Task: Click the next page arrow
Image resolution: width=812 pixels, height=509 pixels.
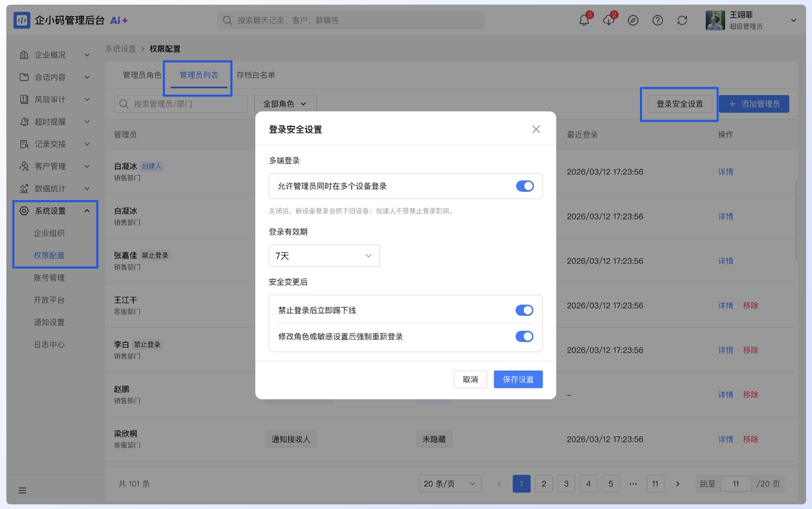Action: pyautogui.click(x=678, y=484)
